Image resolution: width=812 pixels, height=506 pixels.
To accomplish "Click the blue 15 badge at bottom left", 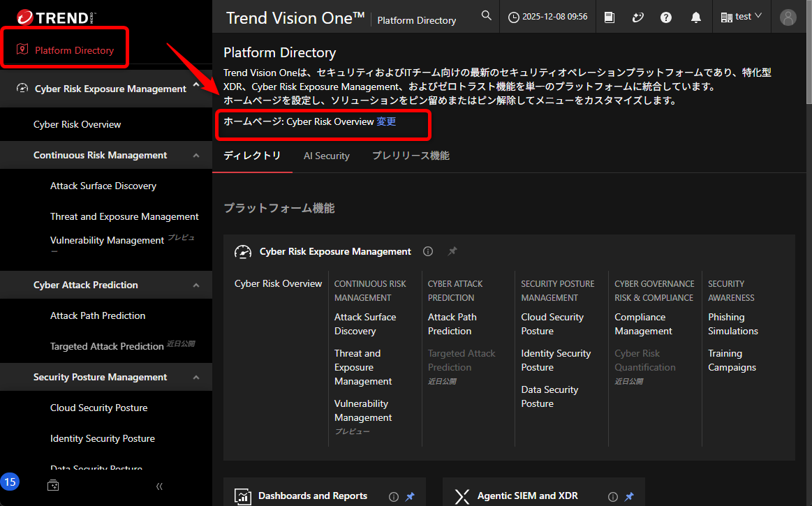I will point(10,482).
